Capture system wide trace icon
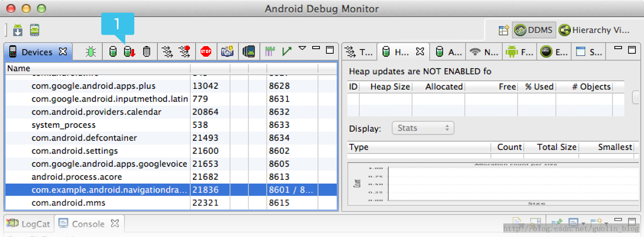This screenshot has height=237, width=644. point(270,52)
